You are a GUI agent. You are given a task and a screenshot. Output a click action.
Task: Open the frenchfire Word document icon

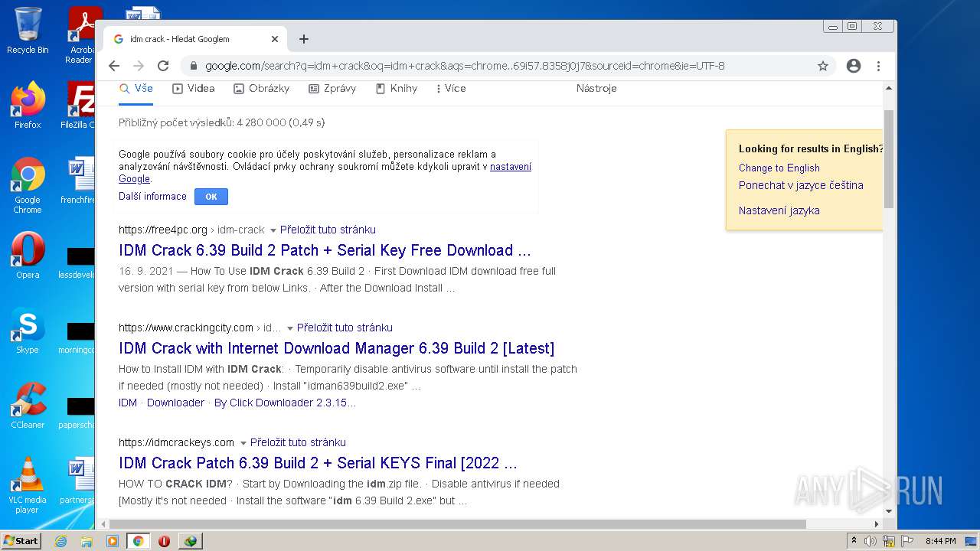(79, 181)
